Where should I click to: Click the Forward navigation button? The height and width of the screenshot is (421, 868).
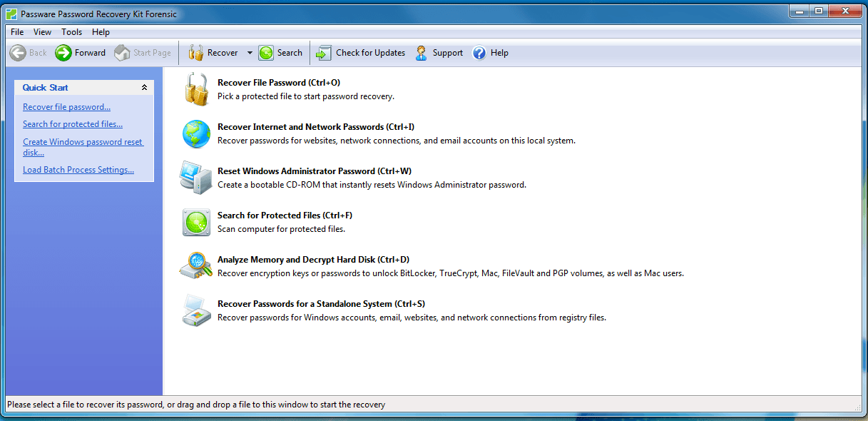(x=80, y=52)
